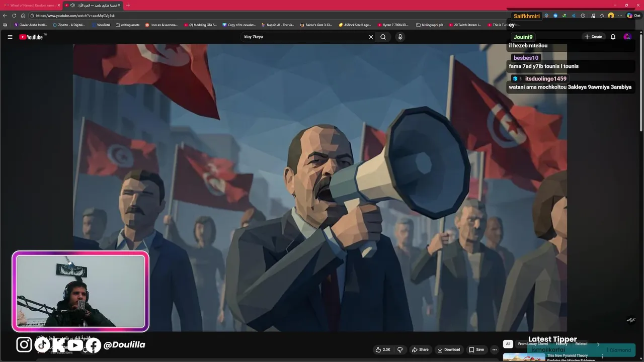644x362 pixels.
Task: Open options for the Pyramid Theory video
Action: pyautogui.click(x=602, y=356)
